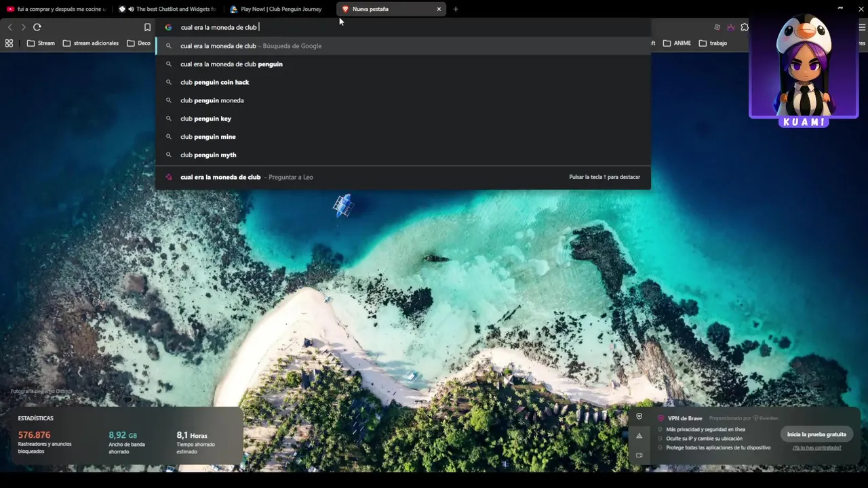
Task: Choose suggestion 'club penguin moneda'
Action: tap(403, 100)
